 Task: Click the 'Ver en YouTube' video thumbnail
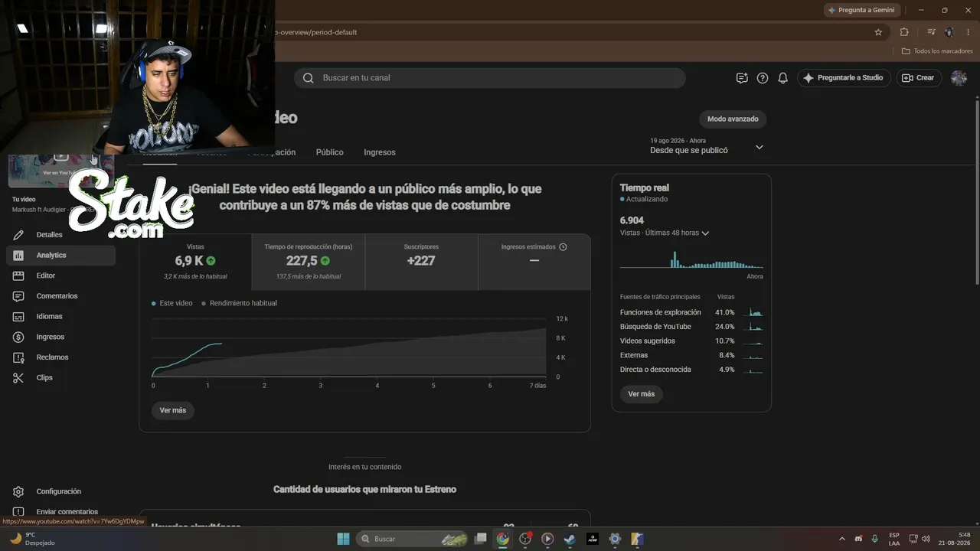point(61,169)
